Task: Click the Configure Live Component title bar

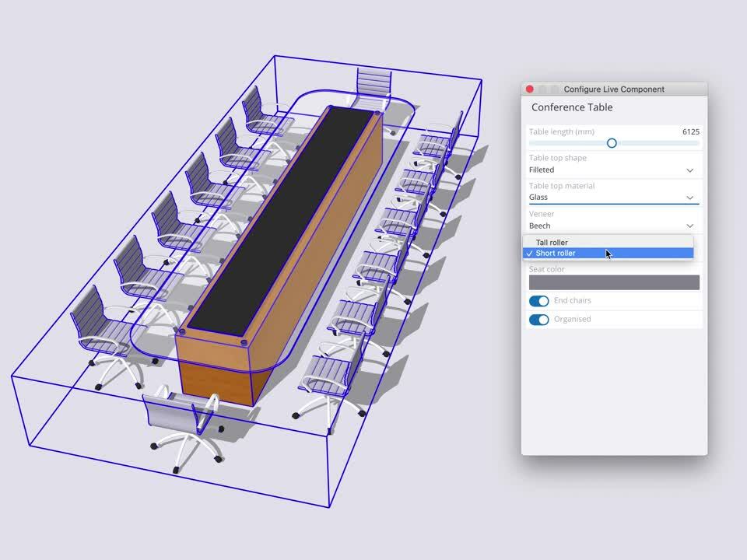Action: click(614, 89)
